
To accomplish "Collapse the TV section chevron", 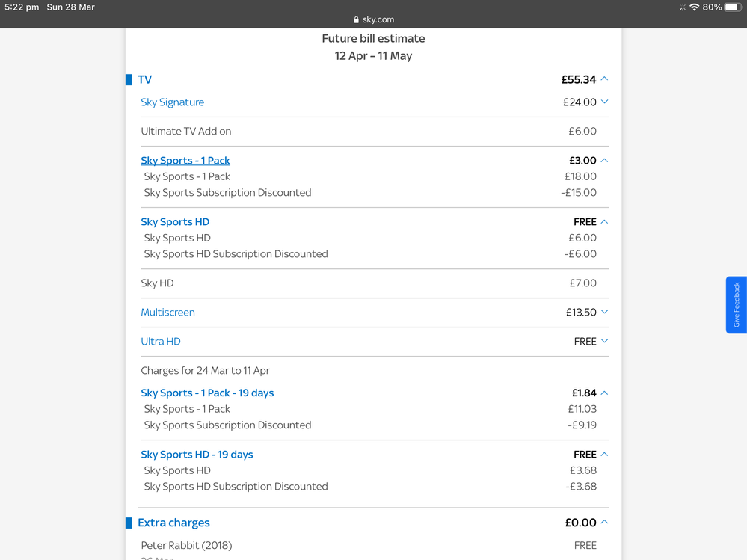I will [x=604, y=79].
